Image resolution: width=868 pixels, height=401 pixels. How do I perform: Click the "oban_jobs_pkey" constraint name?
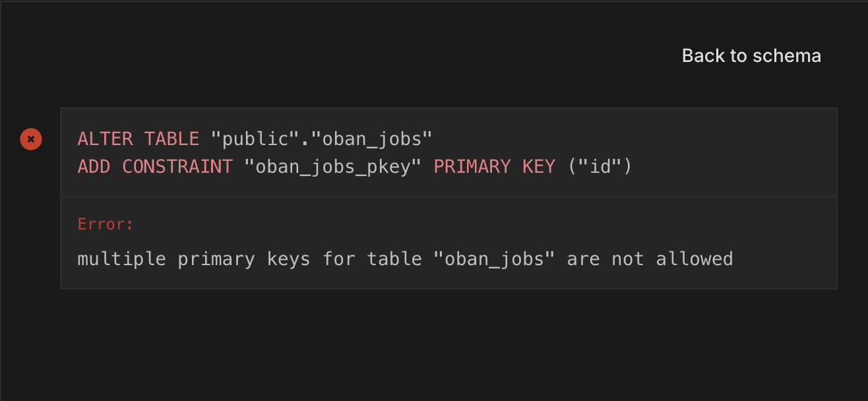(332, 167)
